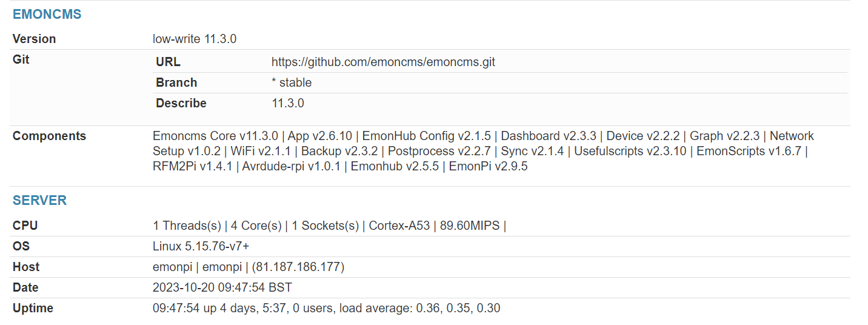
Task: Click the EmonPi v2.9.5 component text
Action: (x=488, y=166)
